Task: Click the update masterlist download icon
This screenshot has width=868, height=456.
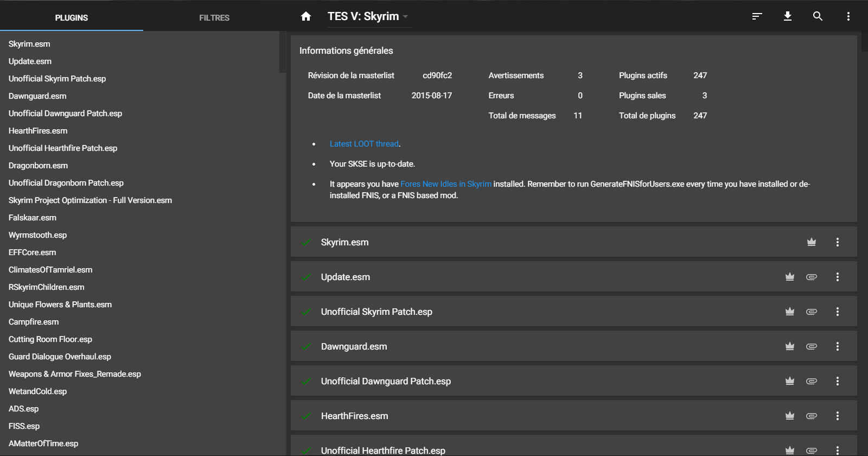Action: (788, 16)
